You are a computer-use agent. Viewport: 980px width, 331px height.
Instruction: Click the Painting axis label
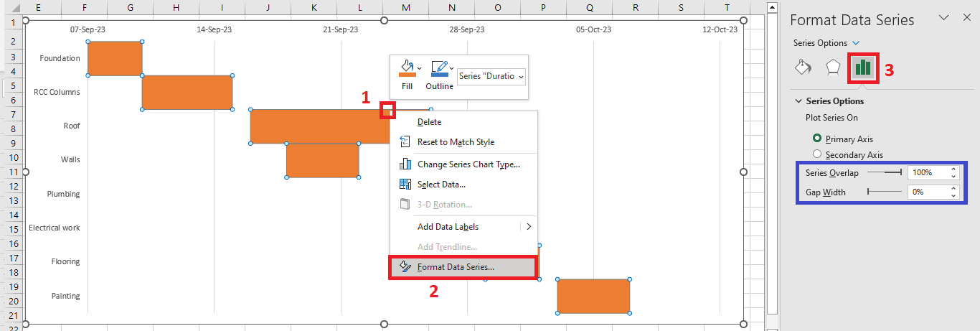(x=66, y=296)
